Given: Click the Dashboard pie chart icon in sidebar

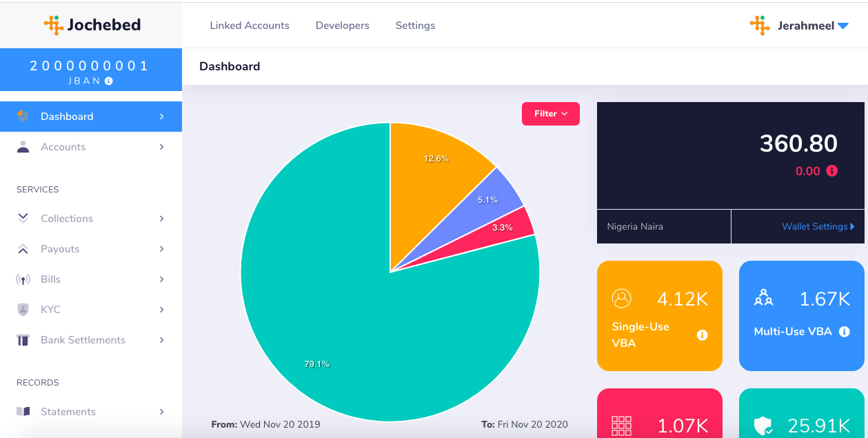Looking at the screenshot, I should click(23, 116).
